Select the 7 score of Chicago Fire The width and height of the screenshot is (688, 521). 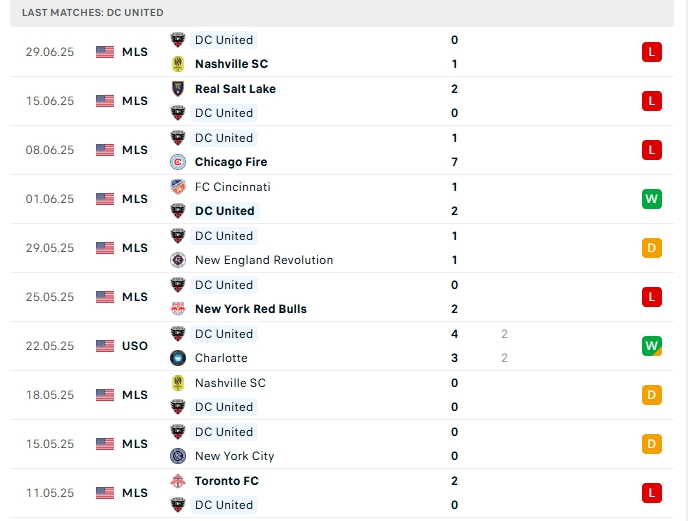tap(454, 162)
